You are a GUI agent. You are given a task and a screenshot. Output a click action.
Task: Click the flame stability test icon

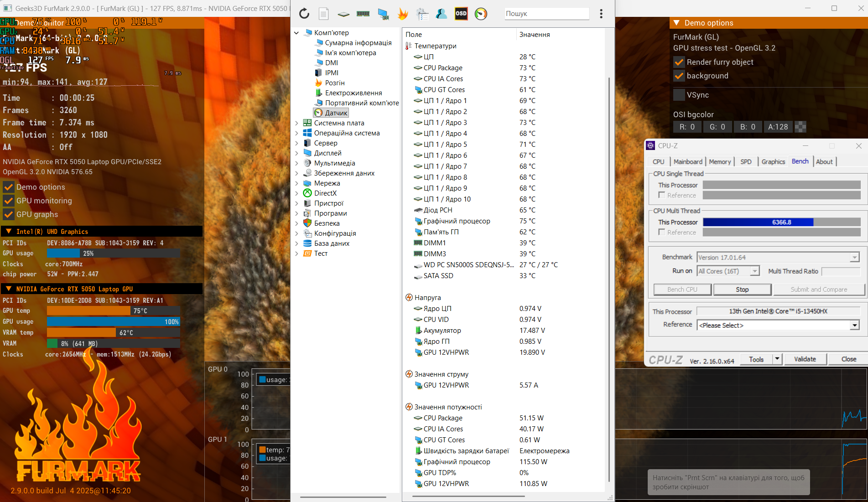click(x=402, y=14)
